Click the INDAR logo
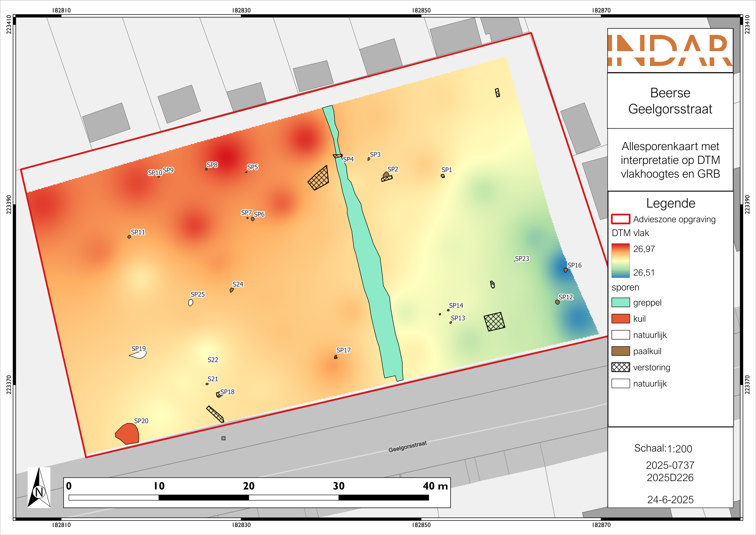 [670, 51]
